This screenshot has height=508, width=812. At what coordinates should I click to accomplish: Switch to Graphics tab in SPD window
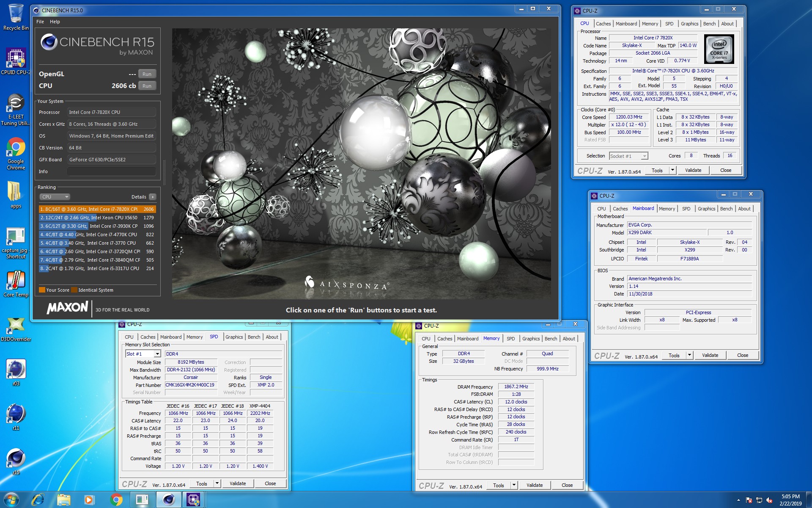pyautogui.click(x=234, y=337)
